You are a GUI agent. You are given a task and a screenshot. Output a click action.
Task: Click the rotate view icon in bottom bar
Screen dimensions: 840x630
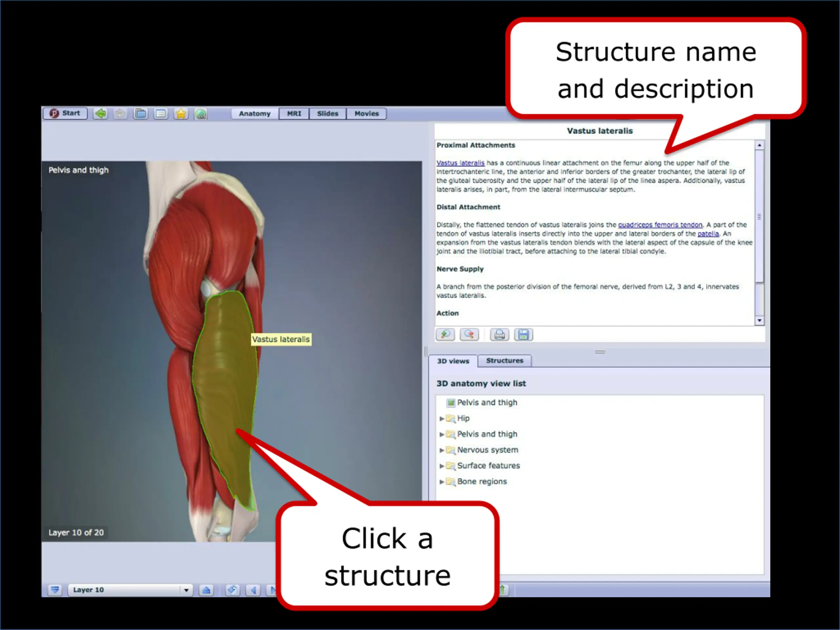click(232, 590)
